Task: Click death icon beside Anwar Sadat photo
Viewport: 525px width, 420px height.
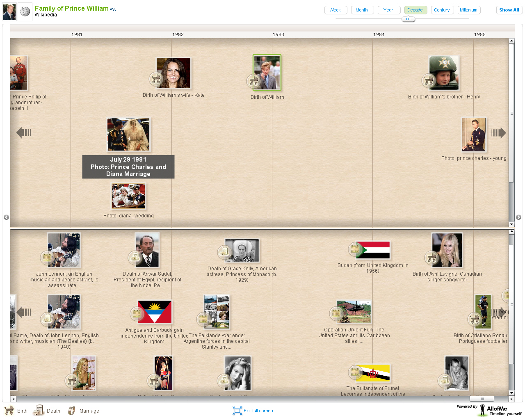Action: click(x=134, y=257)
